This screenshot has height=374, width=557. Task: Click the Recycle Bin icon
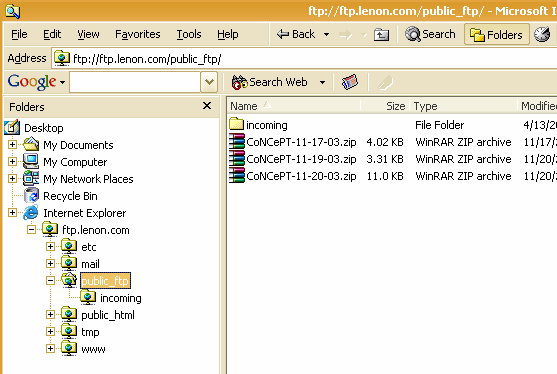(31, 195)
